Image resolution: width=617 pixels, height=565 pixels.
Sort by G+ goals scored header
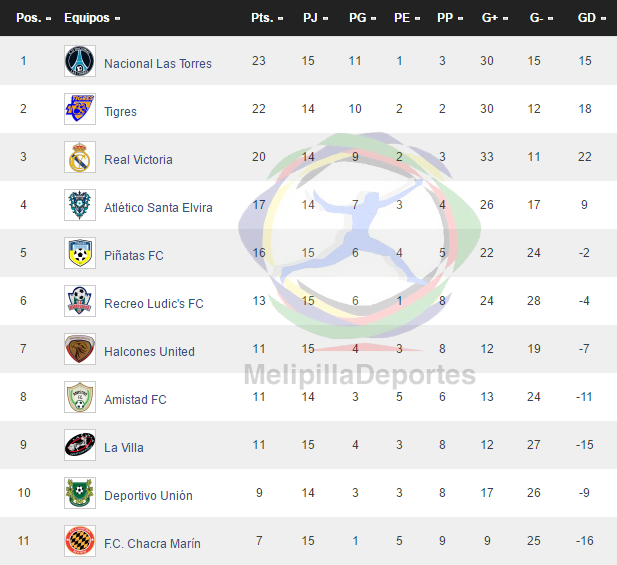(x=495, y=18)
